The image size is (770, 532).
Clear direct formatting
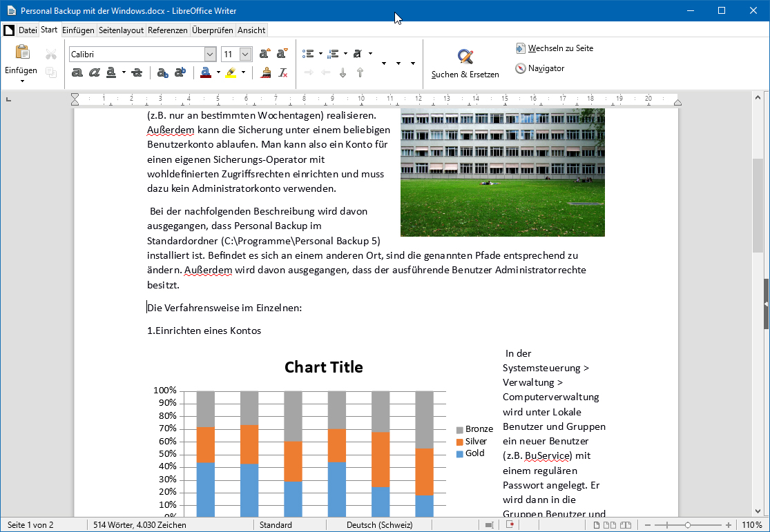[x=283, y=72]
